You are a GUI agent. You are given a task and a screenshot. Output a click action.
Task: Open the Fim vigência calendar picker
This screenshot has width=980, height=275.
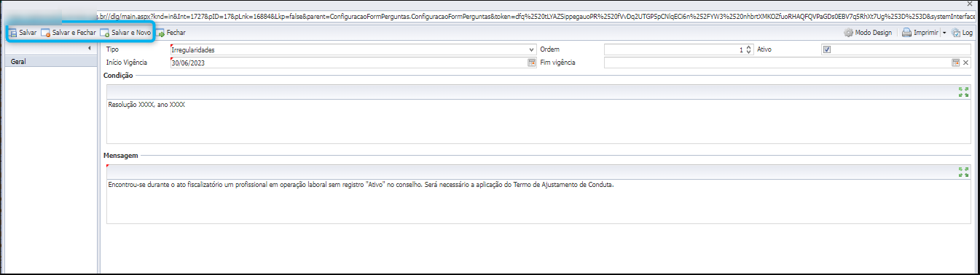click(x=955, y=63)
